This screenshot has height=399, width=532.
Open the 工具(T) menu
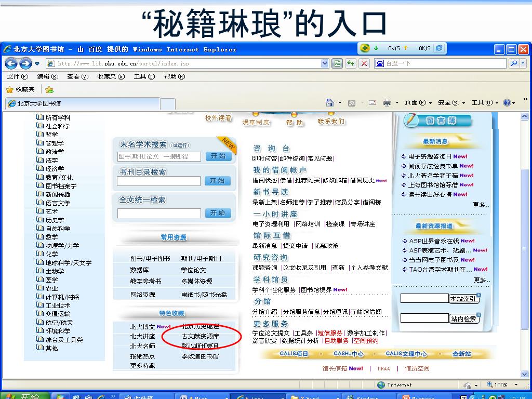pos(144,77)
